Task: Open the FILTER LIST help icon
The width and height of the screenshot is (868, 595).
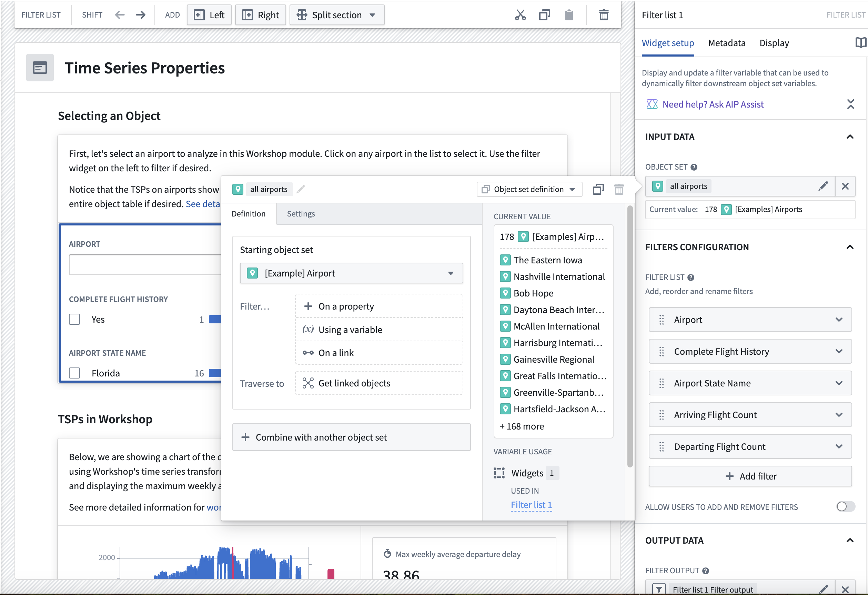Action: [x=690, y=277]
